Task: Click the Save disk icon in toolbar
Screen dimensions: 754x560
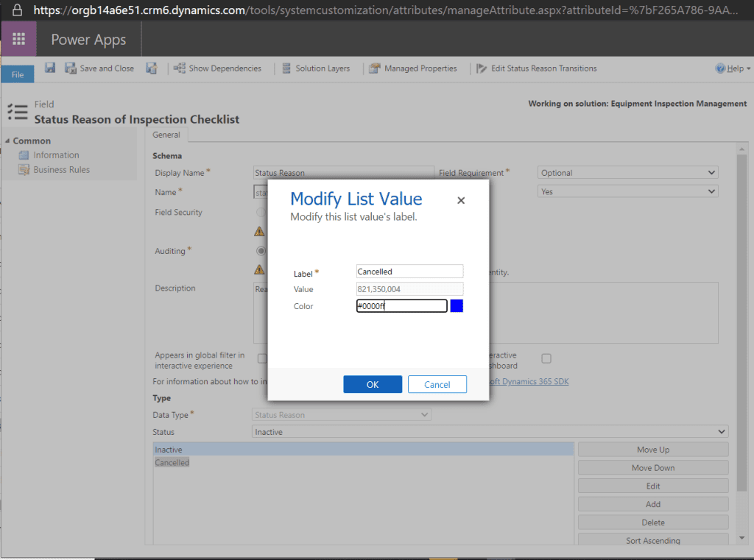Action: (x=50, y=68)
